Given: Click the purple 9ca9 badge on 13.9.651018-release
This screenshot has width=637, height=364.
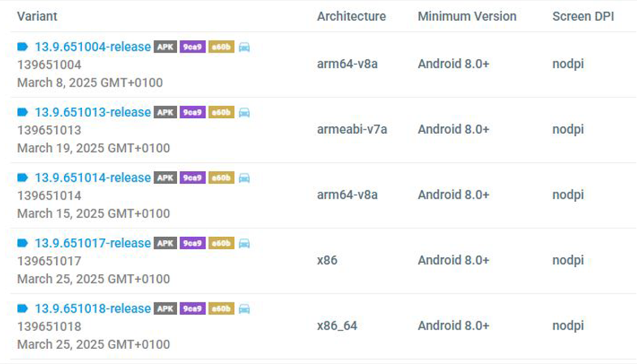Looking at the screenshot, I should coord(193,309).
